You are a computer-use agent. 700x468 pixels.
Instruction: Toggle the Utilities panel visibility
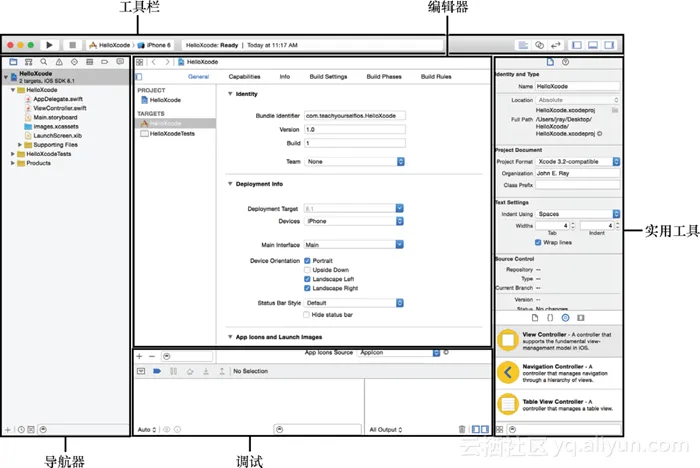click(609, 45)
